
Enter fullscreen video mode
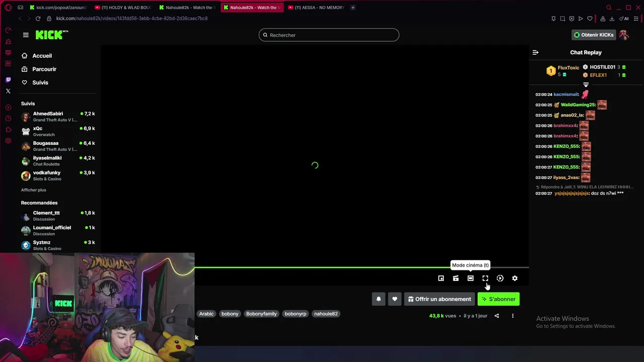485,278
